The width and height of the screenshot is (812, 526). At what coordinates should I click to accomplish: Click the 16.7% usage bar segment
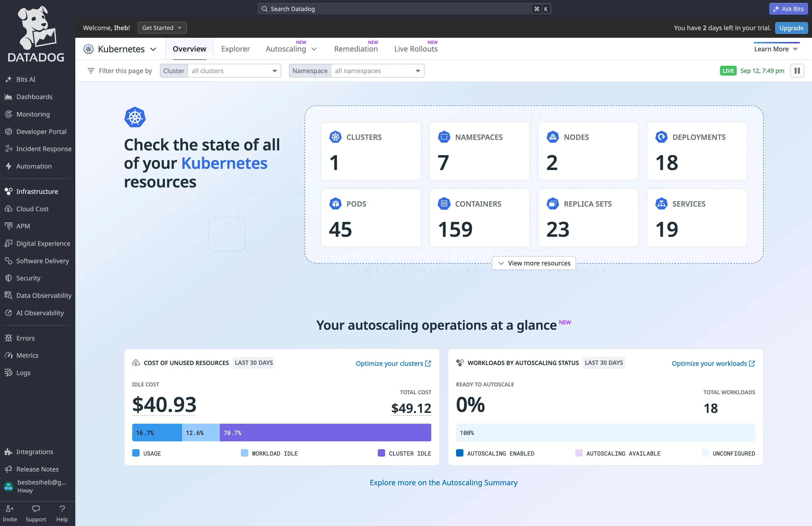pyautogui.click(x=157, y=433)
